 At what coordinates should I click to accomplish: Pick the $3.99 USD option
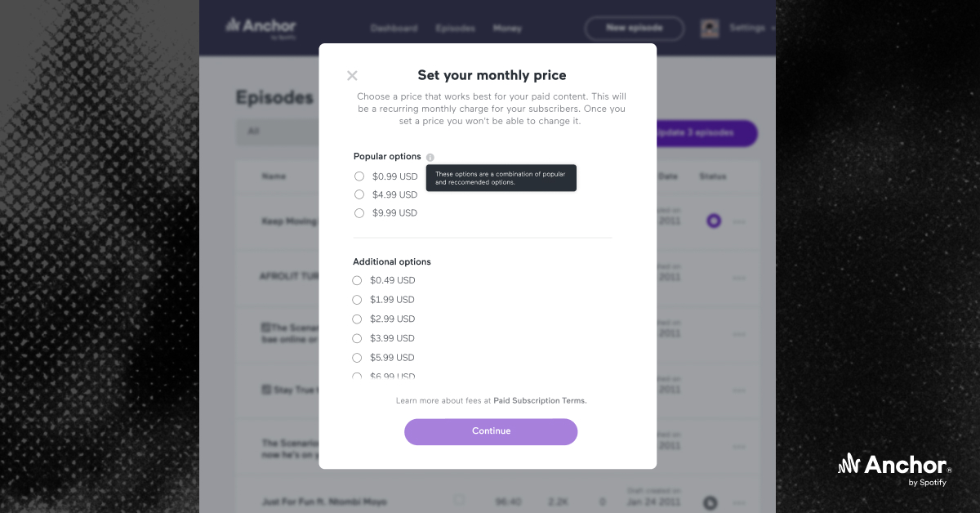point(357,338)
